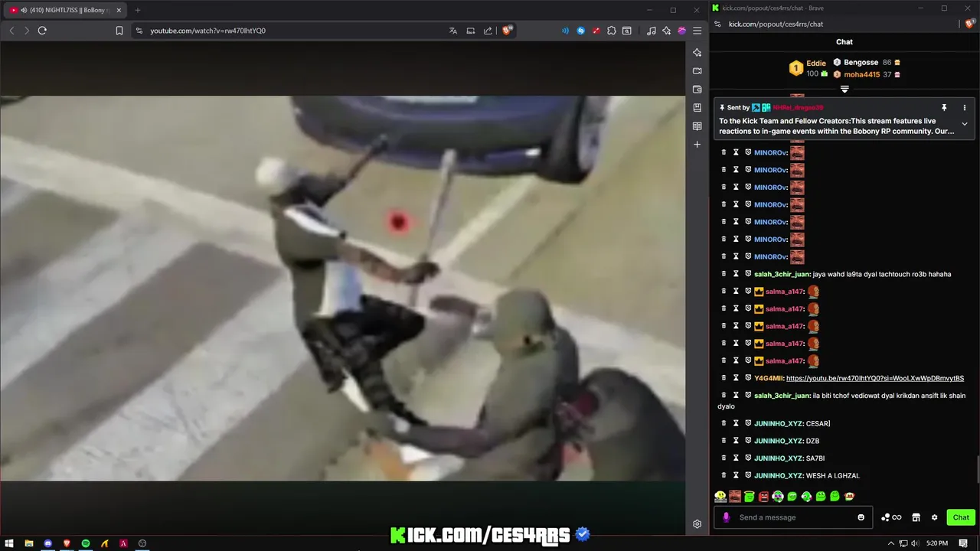Open moha4415 leaderboard entry

coord(867,74)
